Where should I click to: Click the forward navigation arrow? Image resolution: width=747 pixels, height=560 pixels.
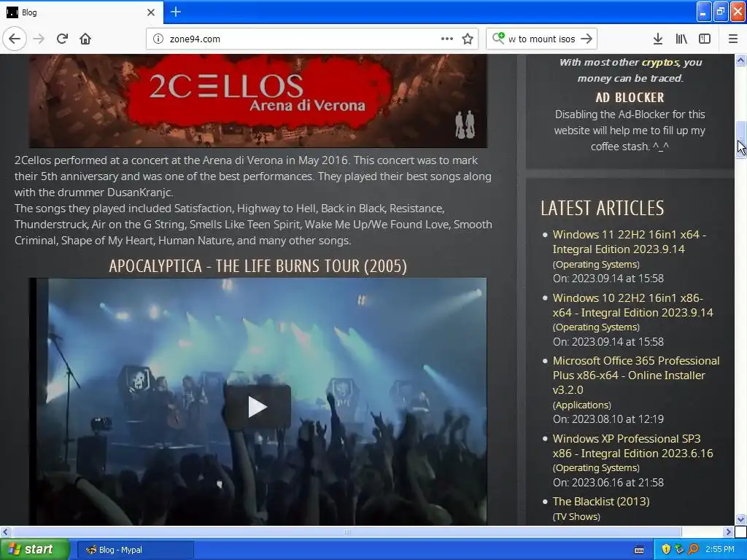tap(39, 39)
